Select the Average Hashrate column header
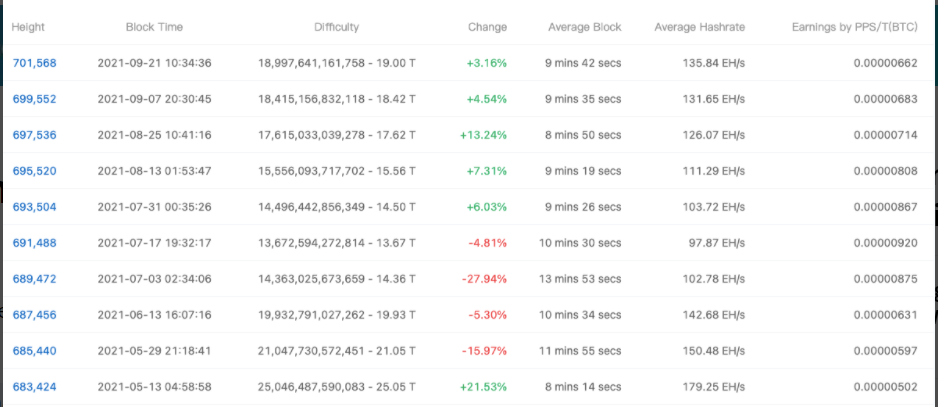Image resolution: width=938 pixels, height=407 pixels. tap(699, 27)
